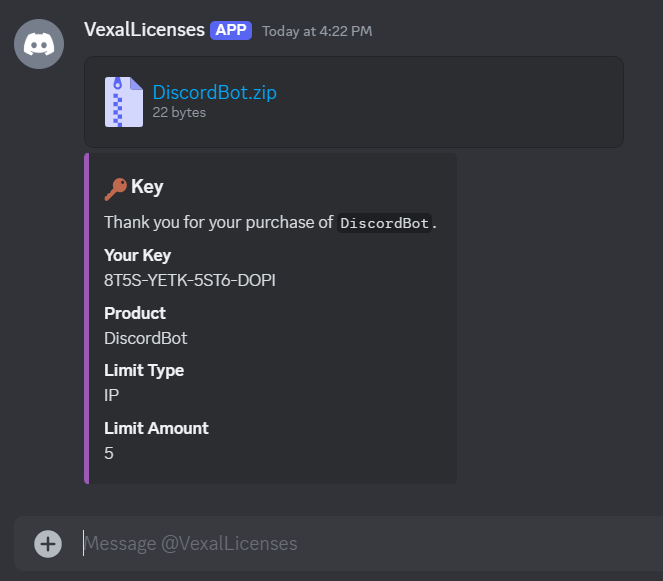Open the VexalLicenses username profile
This screenshot has height=581, width=663.
[x=144, y=30]
